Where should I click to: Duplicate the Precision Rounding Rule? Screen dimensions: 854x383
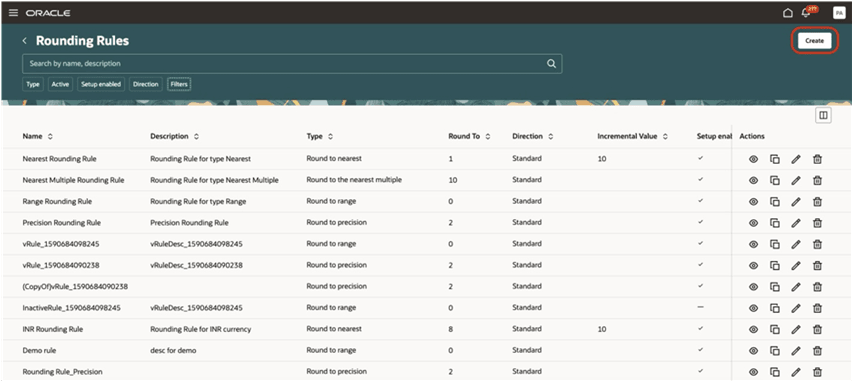[774, 223]
